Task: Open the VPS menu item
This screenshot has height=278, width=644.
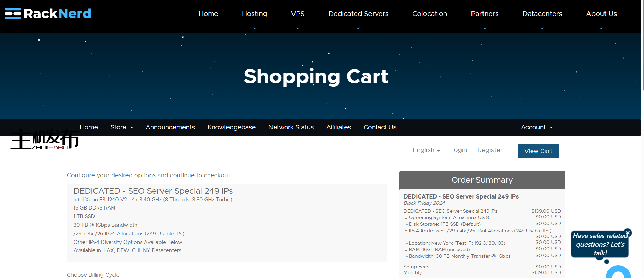Action: coord(298,14)
